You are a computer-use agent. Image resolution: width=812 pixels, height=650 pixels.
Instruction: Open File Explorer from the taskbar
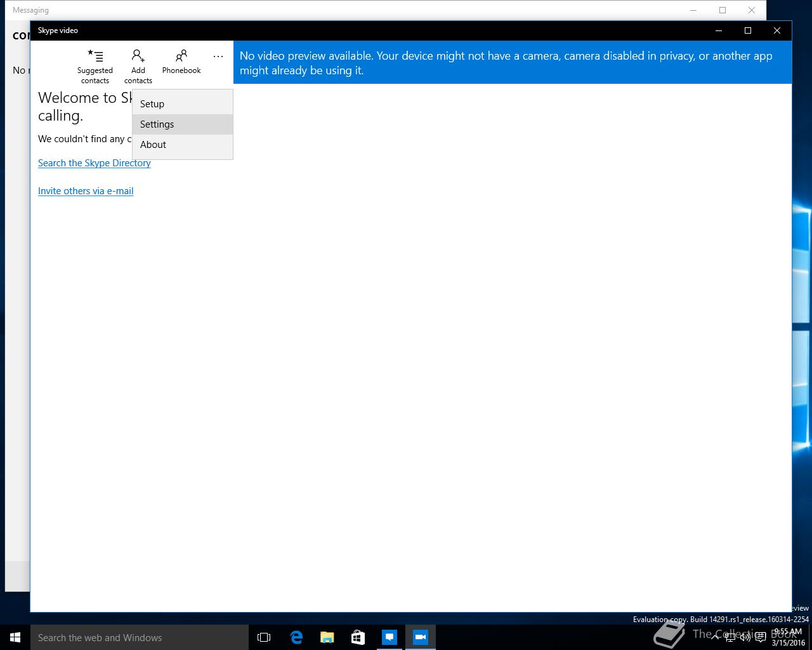pos(327,637)
